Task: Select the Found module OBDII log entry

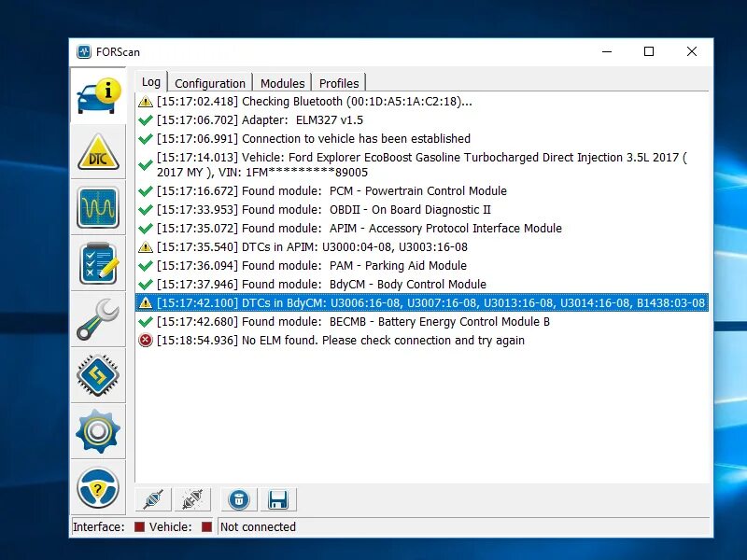Action: coord(422,209)
